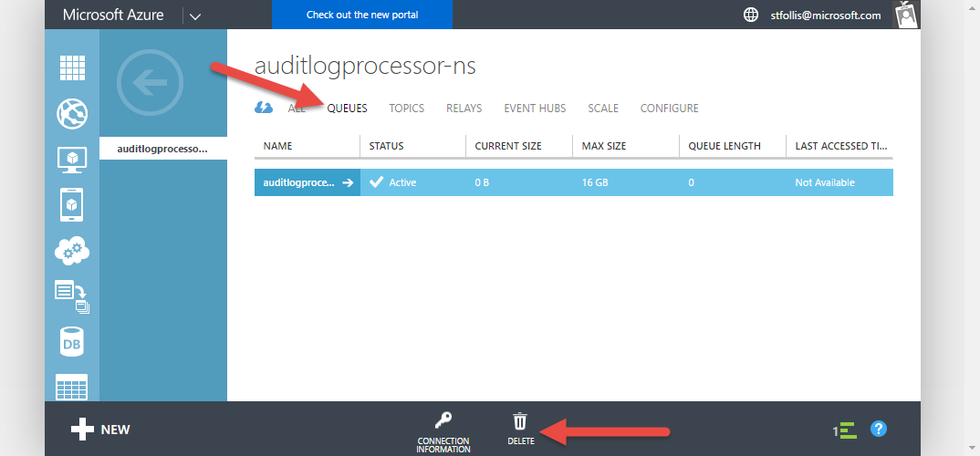Switch to the CONFIGURE tab
Viewport: 980px width, 456px height.
tap(670, 108)
